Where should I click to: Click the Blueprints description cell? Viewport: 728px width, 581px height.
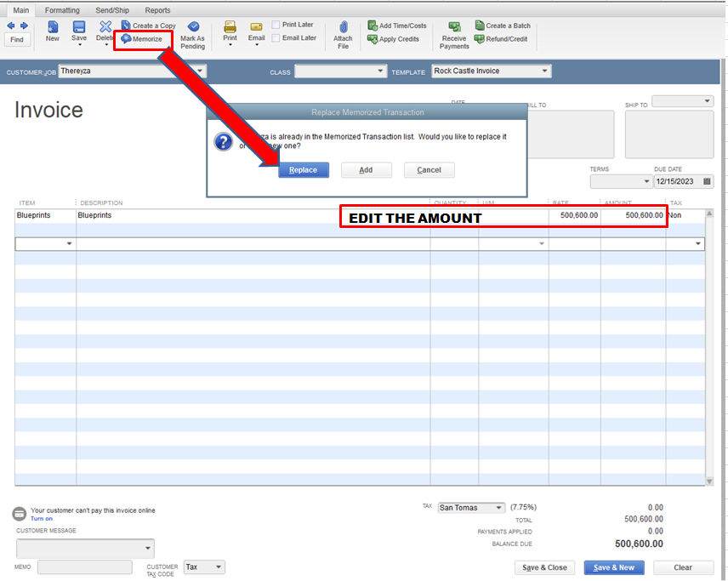click(253, 215)
